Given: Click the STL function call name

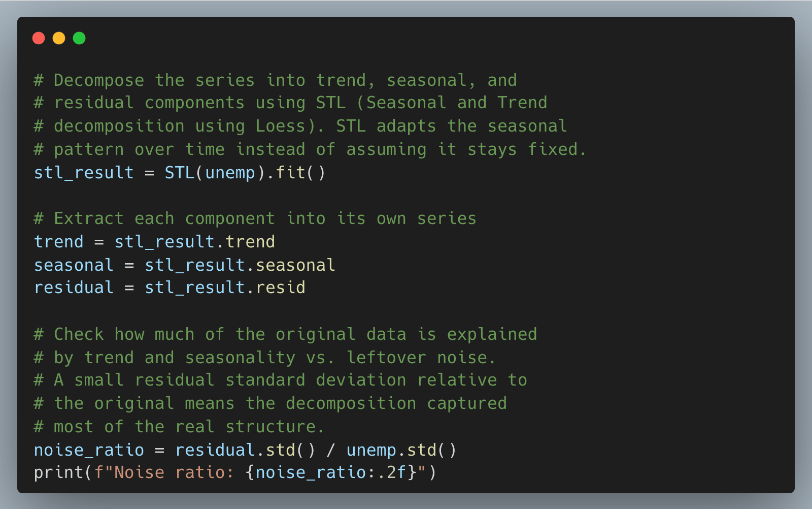Looking at the screenshot, I should [x=180, y=173].
